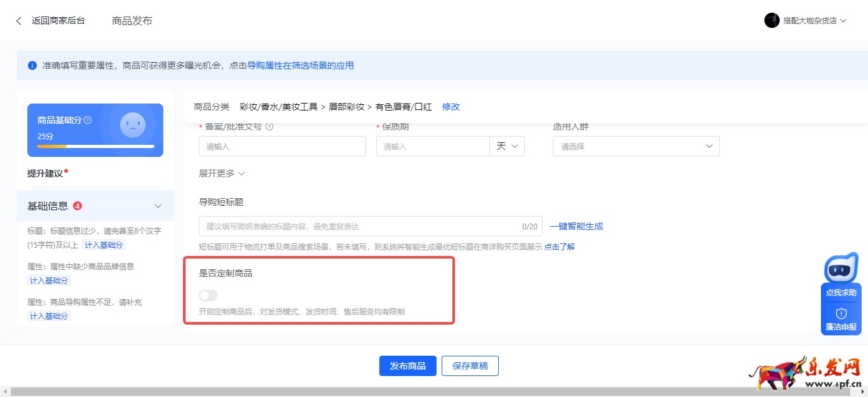Viewport: 868px width, 397px height.
Task: Click the 保存草稿 save draft button
Action: coord(470,366)
